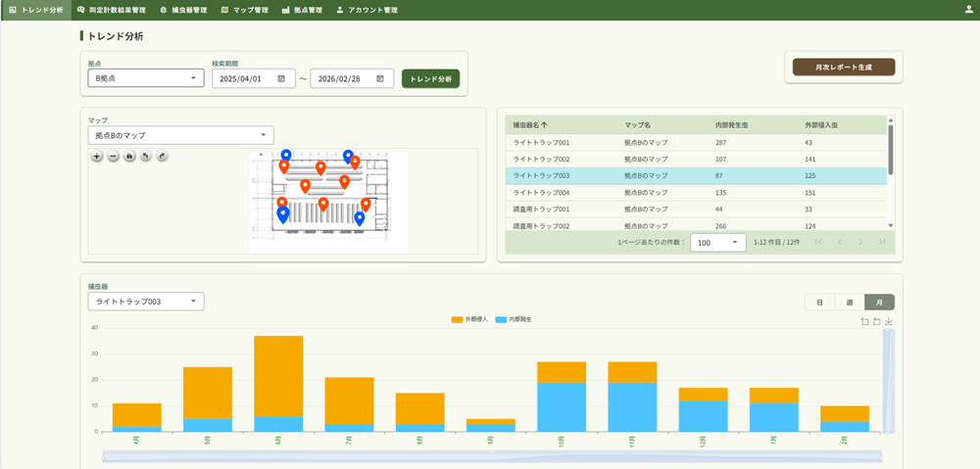The width and height of the screenshot is (980, 469).
Task: Rotate the map counterclockwise
Action: coord(145,156)
